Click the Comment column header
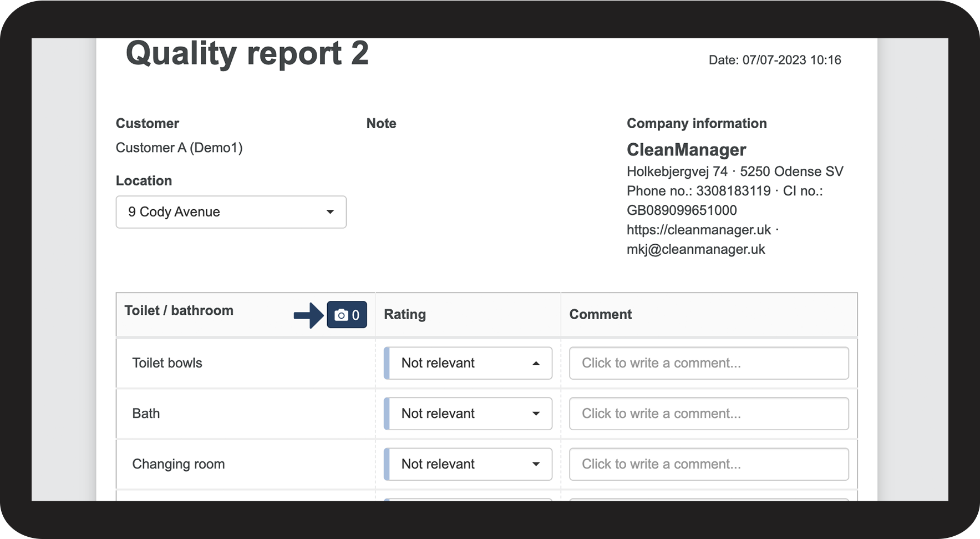 pos(600,314)
